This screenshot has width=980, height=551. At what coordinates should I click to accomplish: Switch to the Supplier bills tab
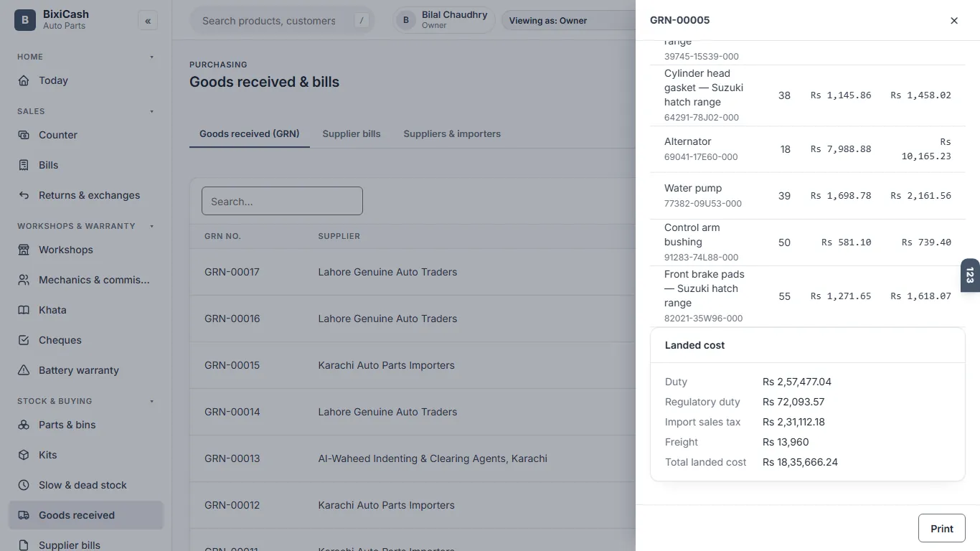(x=352, y=133)
